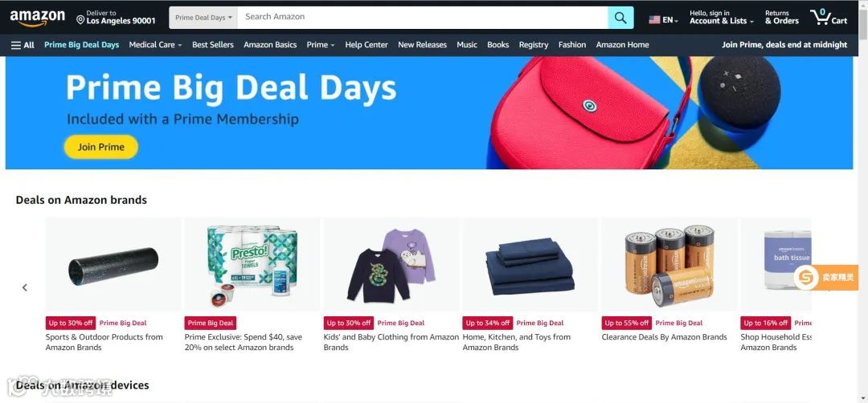
Task: Open Returns & Orders link
Action: 782,17
